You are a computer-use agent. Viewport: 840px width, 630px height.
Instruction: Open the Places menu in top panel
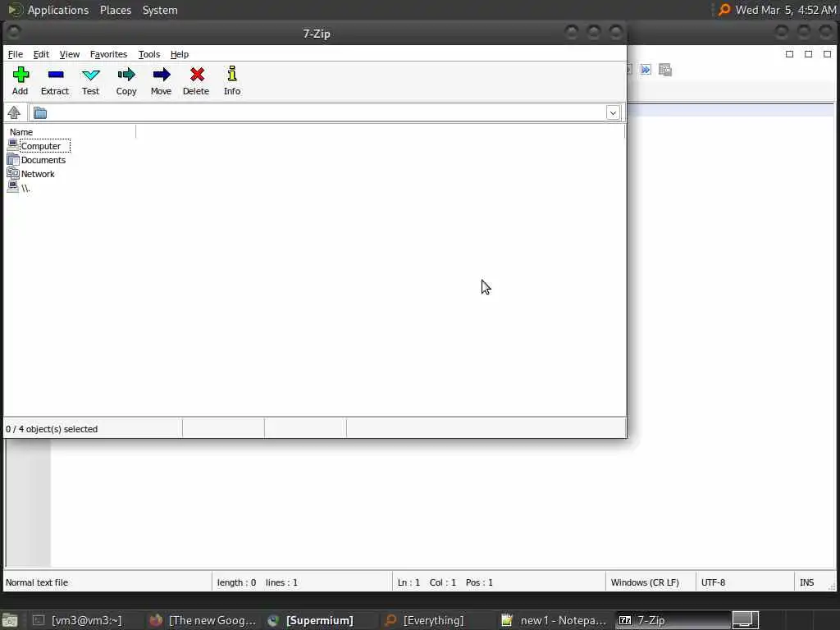[x=116, y=10]
